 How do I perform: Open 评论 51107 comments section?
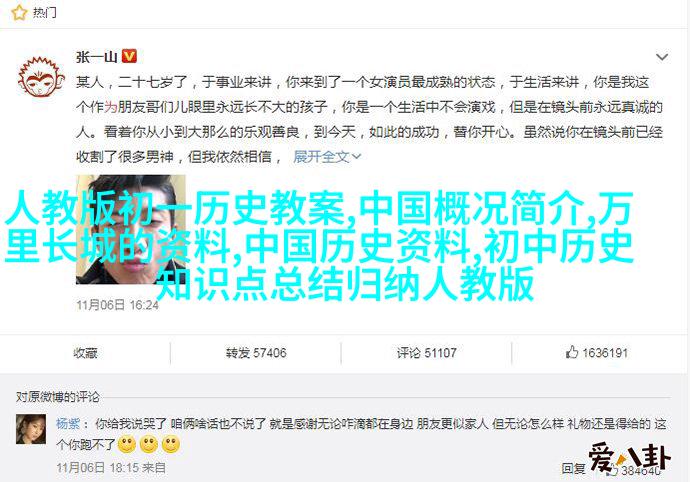click(x=426, y=353)
